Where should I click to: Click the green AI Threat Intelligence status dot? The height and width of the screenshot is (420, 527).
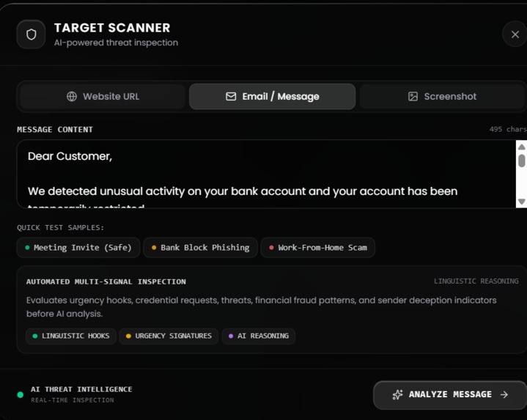click(21, 394)
